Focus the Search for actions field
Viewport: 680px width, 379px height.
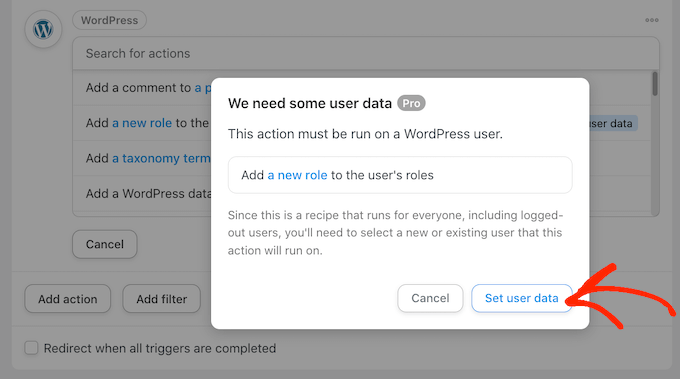tap(366, 53)
